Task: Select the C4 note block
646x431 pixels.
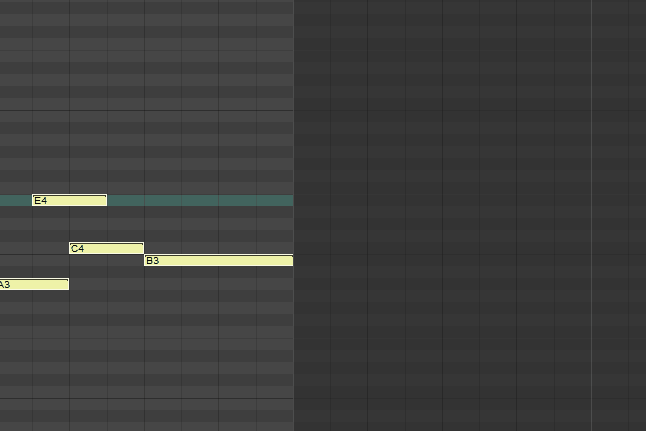Action: point(106,248)
